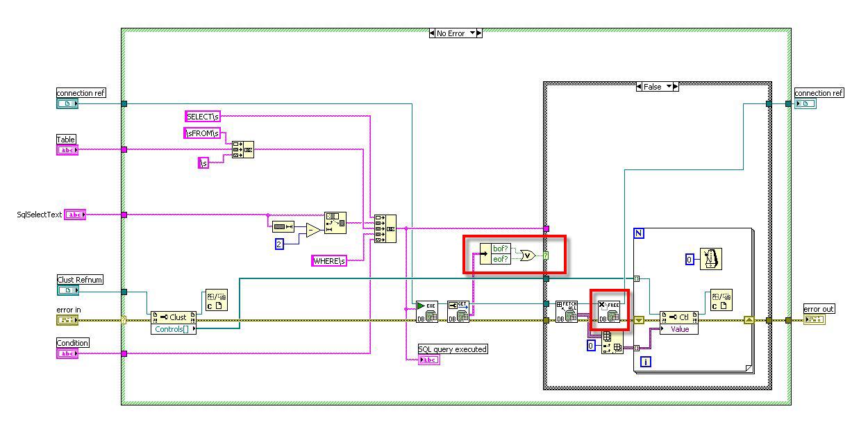
Task: Select the connection ref output terminal
Action: 806,103
